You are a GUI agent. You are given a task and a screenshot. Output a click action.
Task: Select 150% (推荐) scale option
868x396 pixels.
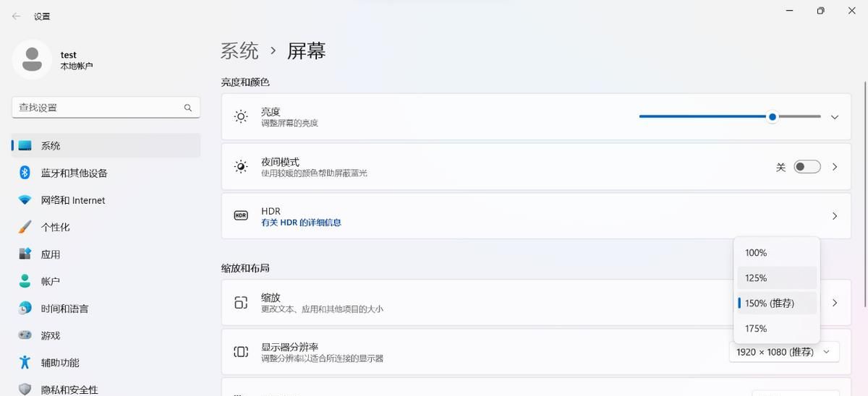tap(777, 304)
